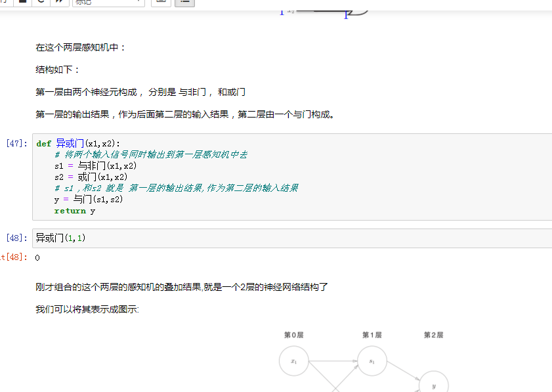Screen dimensions: 552x392
Task: Click the output prompt of cell 48
Action: 14,257
